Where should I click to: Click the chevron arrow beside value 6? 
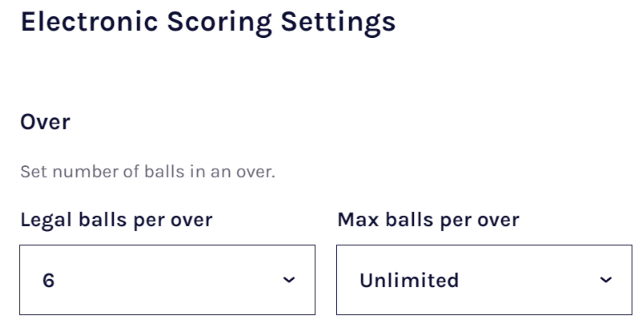coord(289,280)
